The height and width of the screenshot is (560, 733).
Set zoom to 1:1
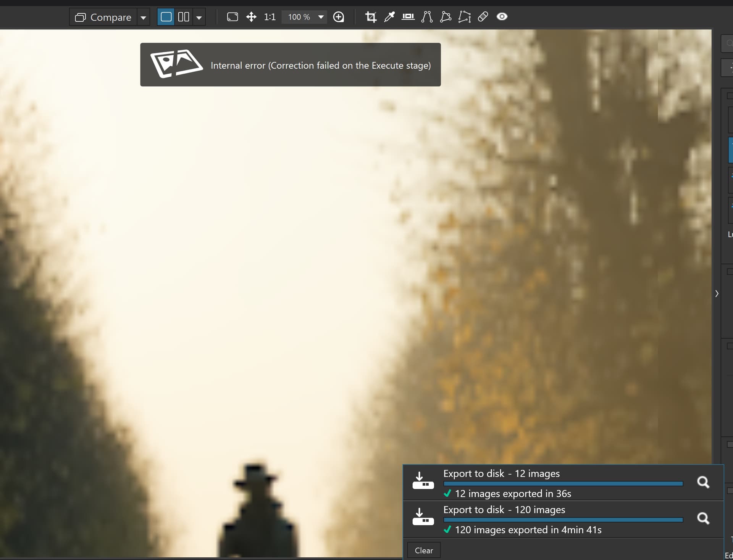[x=270, y=17]
